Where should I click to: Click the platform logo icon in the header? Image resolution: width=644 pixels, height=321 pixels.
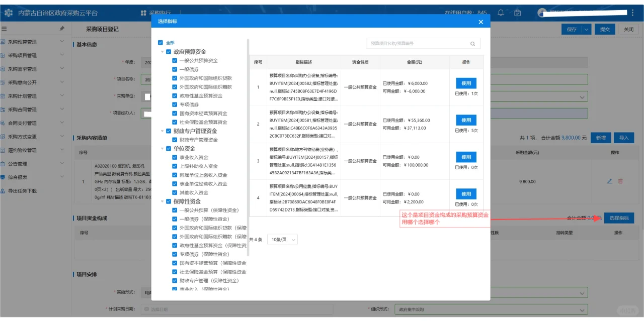pos(9,13)
